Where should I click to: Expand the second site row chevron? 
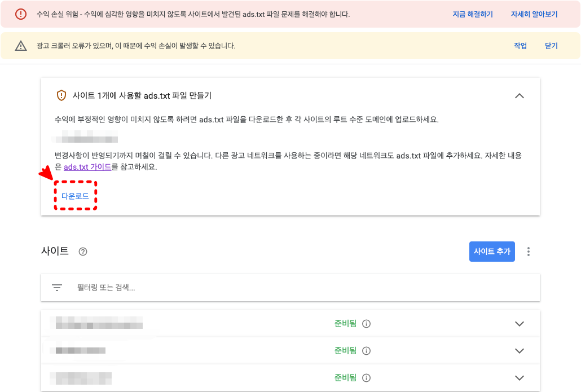[x=520, y=350]
